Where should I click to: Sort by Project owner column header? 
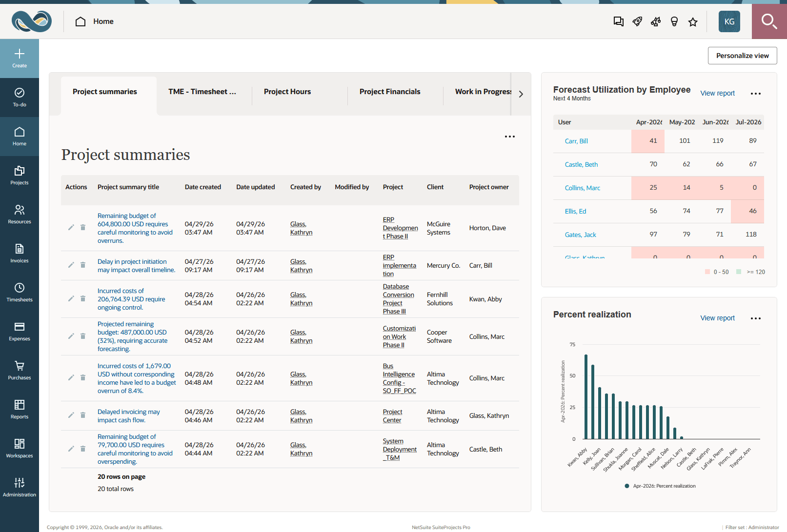pyautogui.click(x=489, y=187)
